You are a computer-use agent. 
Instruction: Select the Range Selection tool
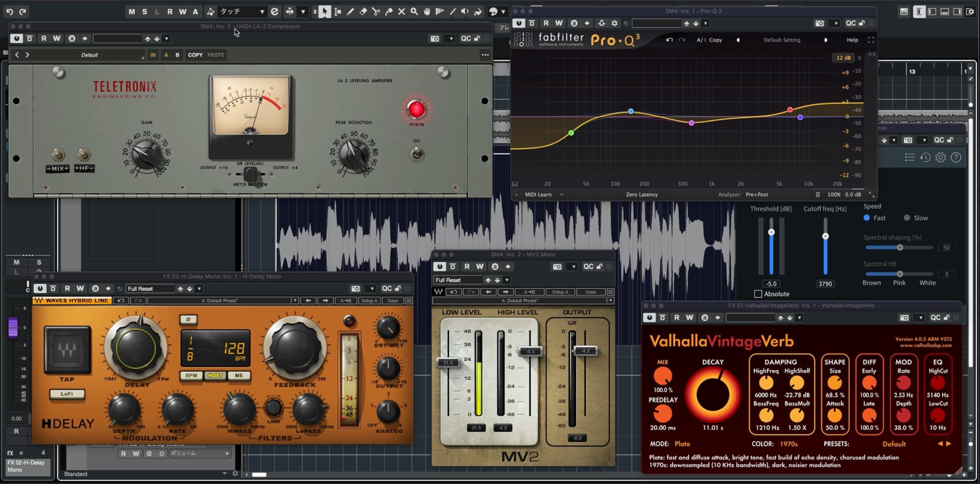(337, 11)
